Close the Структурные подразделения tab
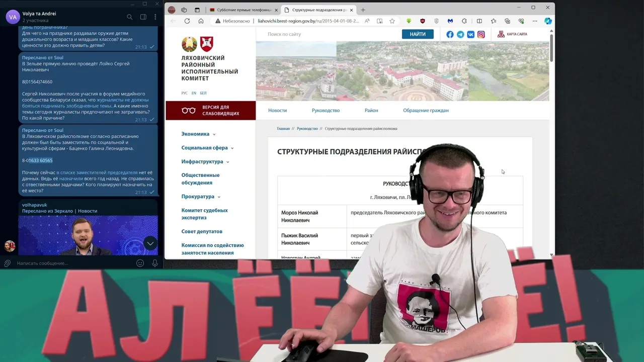 352,10
